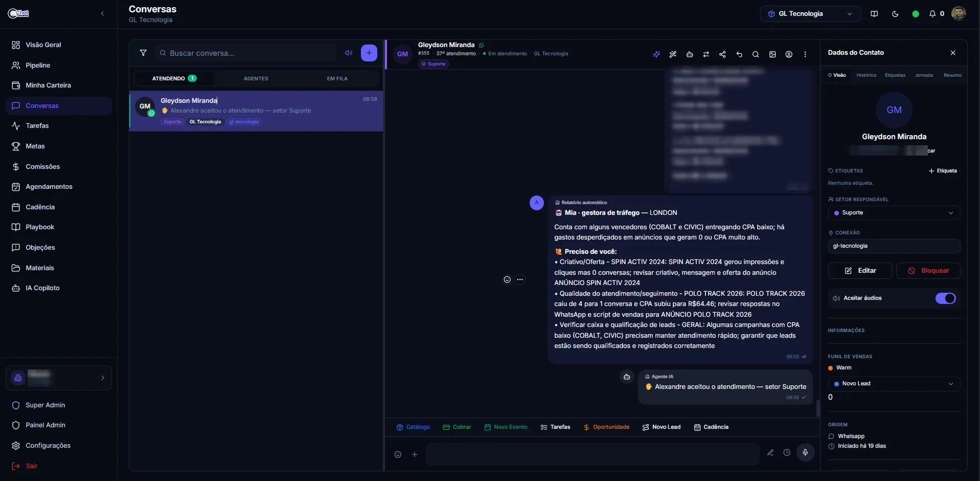
Task: Open the Novo Lead funnel stage dropdown
Action: pyautogui.click(x=894, y=384)
